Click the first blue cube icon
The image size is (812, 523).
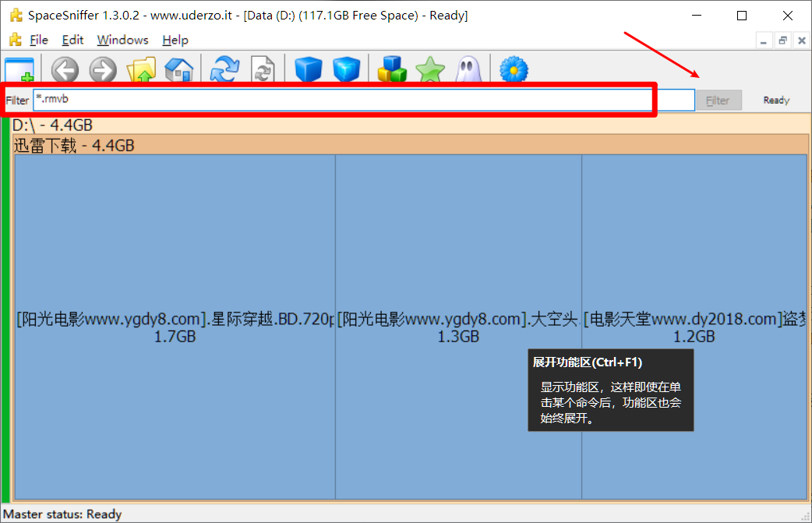[x=308, y=69]
